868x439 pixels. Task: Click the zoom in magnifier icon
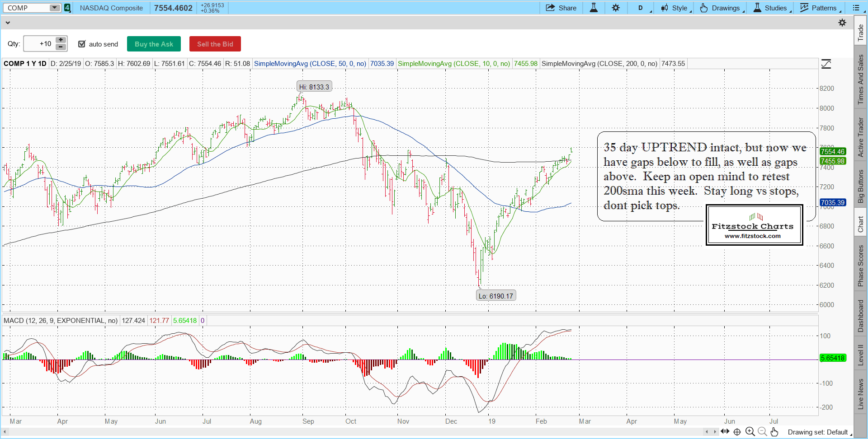[750, 432]
